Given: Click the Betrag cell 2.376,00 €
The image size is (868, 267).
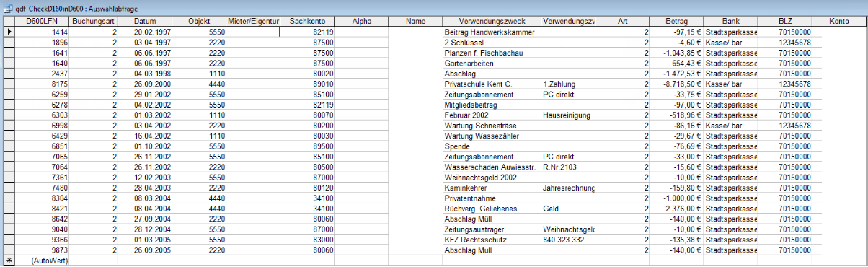Looking at the screenshot, I should pyautogui.click(x=677, y=208).
